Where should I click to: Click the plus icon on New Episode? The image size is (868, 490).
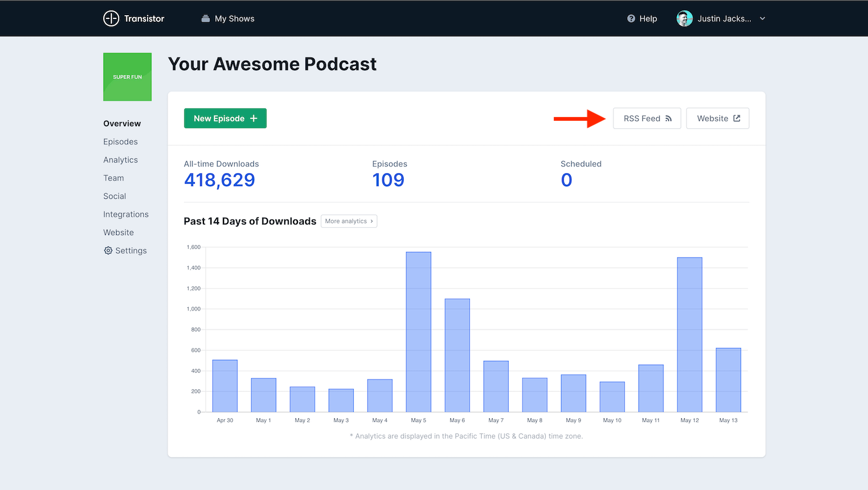pyautogui.click(x=253, y=118)
